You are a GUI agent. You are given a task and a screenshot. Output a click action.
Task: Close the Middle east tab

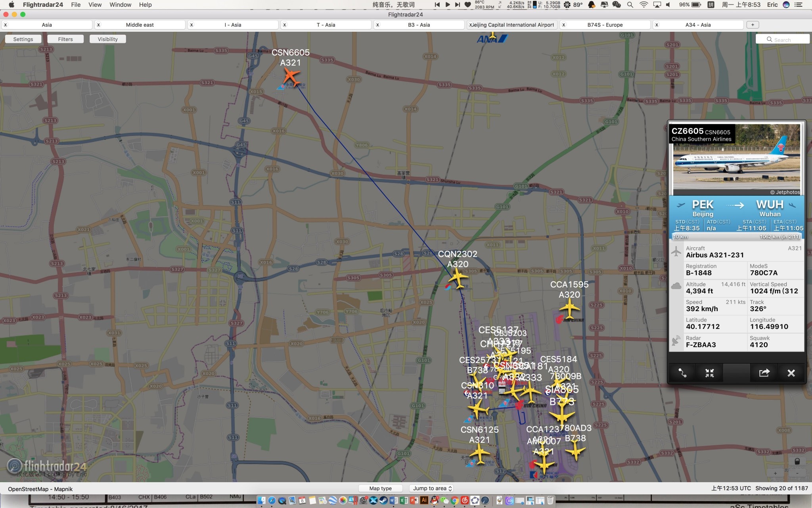(98, 25)
